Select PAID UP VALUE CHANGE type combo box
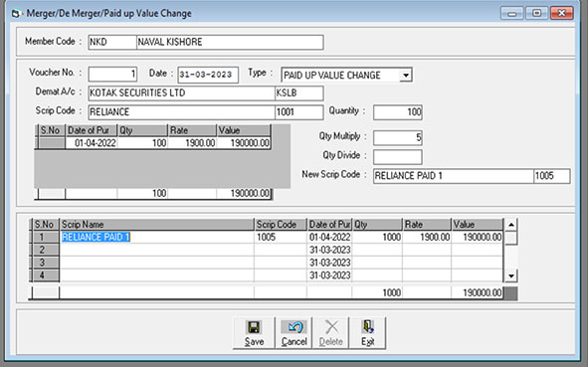 tap(346, 75)
